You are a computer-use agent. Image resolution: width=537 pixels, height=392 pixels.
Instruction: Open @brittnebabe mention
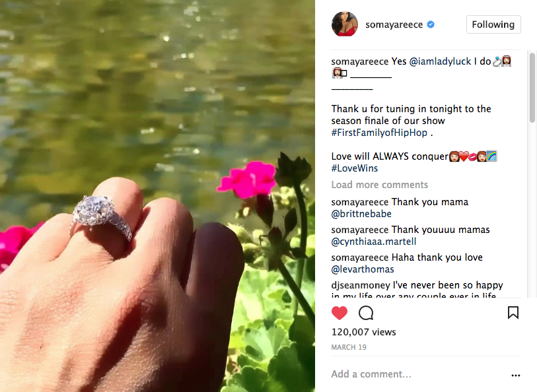pos(361,214)
